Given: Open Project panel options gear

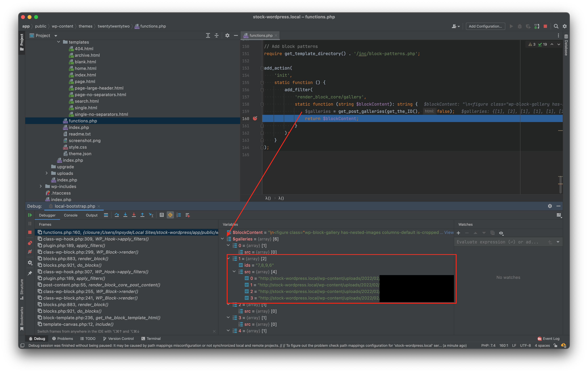Looking at the screenshot, I should [x=227, y=35].
